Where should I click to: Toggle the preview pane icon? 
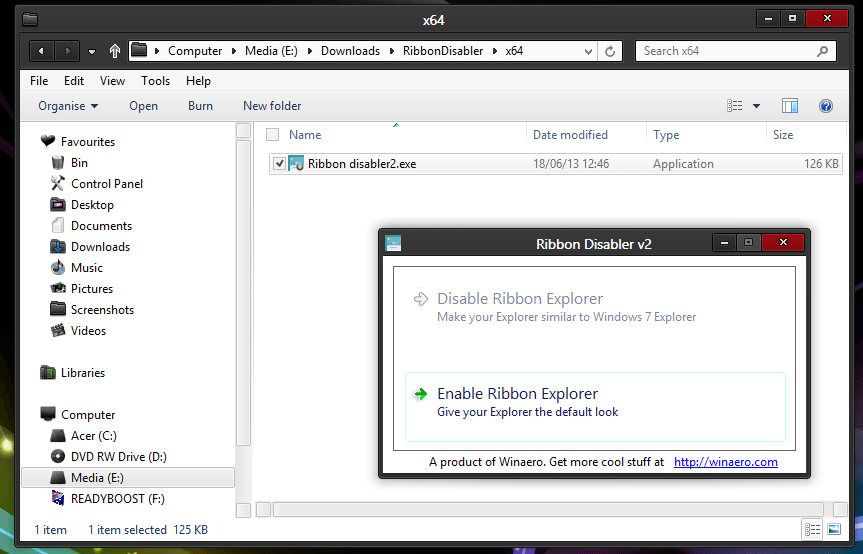click(x=790, y=106)
